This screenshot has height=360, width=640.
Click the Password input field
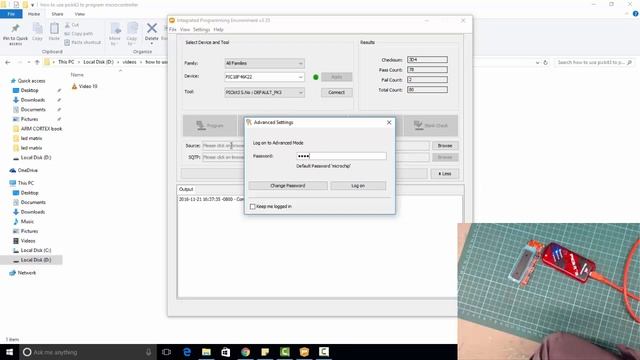pos(341,156)
